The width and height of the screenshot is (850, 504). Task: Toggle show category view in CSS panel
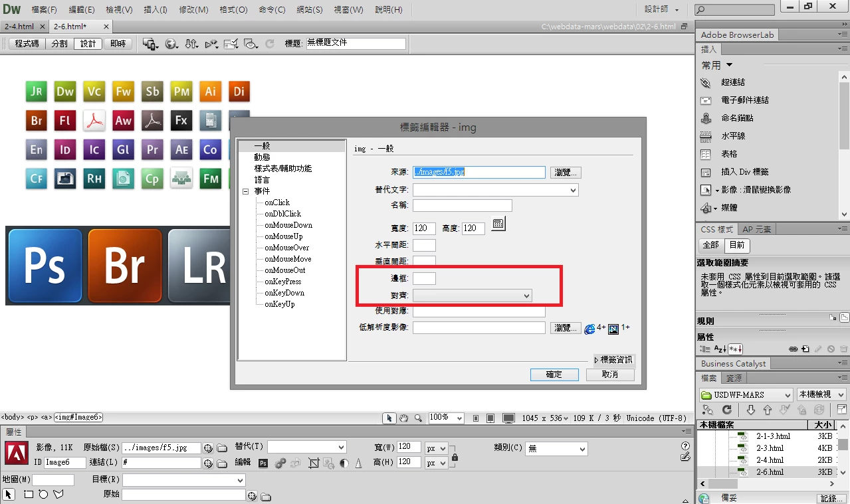point(704,349)
